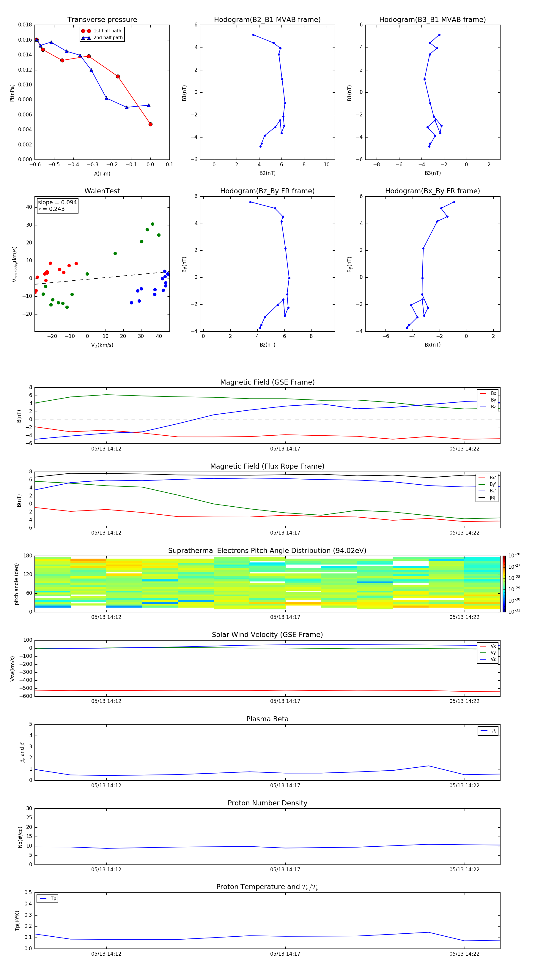Click the Suprathermal Electrons Pitch Angle title
Viewport: 535px width, 980px height.
267,551
